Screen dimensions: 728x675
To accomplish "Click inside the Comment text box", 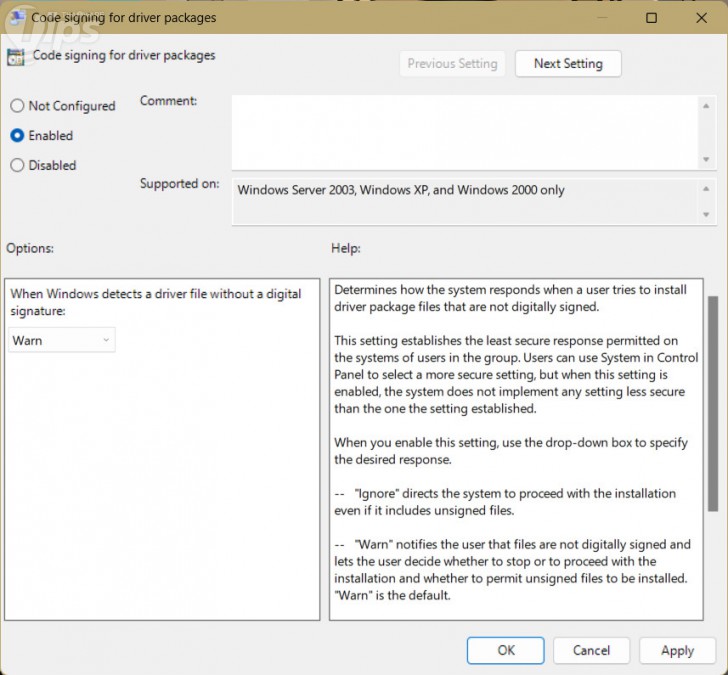I will [465, 133].
